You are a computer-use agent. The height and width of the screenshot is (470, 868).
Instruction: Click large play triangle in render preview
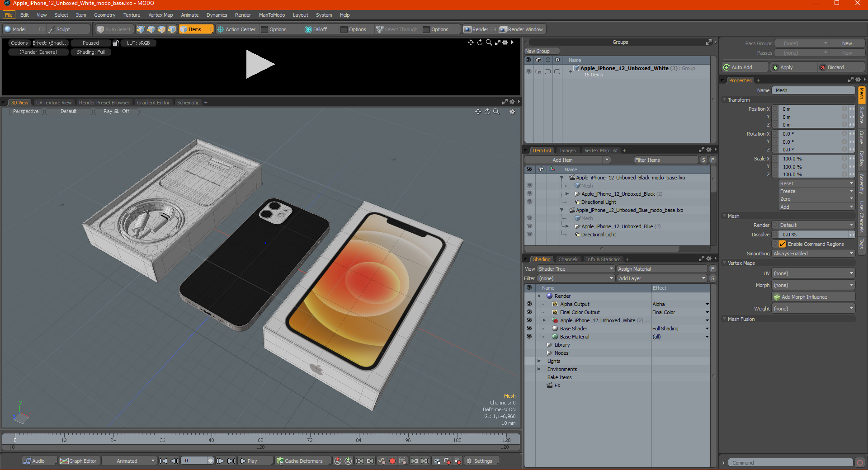[x=260, y=64]
